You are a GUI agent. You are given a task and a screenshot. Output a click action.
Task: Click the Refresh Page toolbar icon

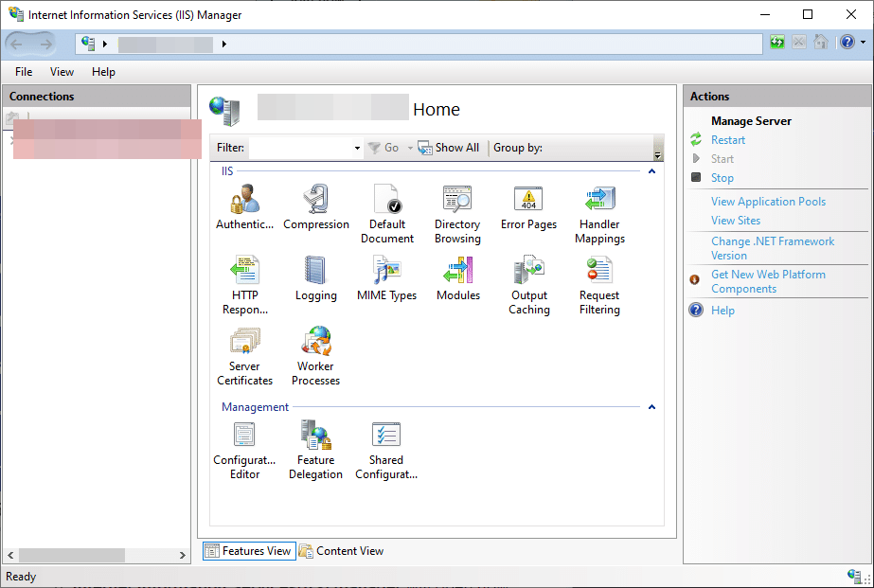(777, 43)
